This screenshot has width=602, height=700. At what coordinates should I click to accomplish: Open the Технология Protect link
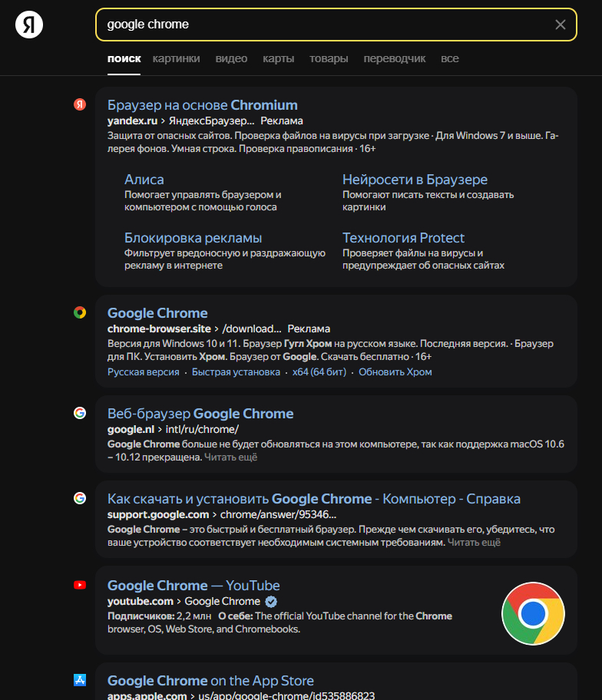(x=403, y=238)
